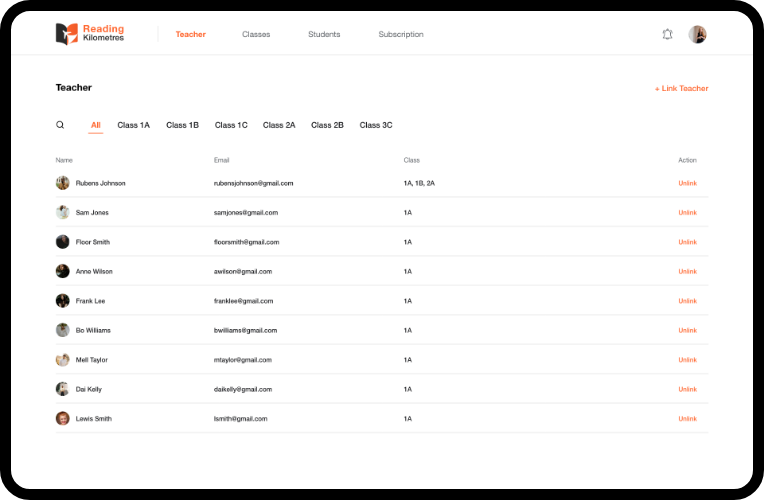Show teachers in Class 3C
Screen dimensions: 764x500
376,125
